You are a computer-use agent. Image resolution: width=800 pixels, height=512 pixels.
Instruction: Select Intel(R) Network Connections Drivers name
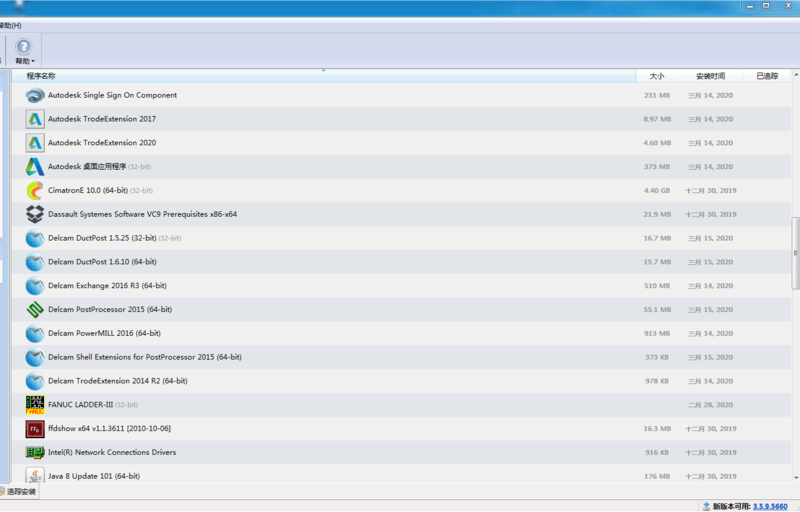tap(112, 452)
